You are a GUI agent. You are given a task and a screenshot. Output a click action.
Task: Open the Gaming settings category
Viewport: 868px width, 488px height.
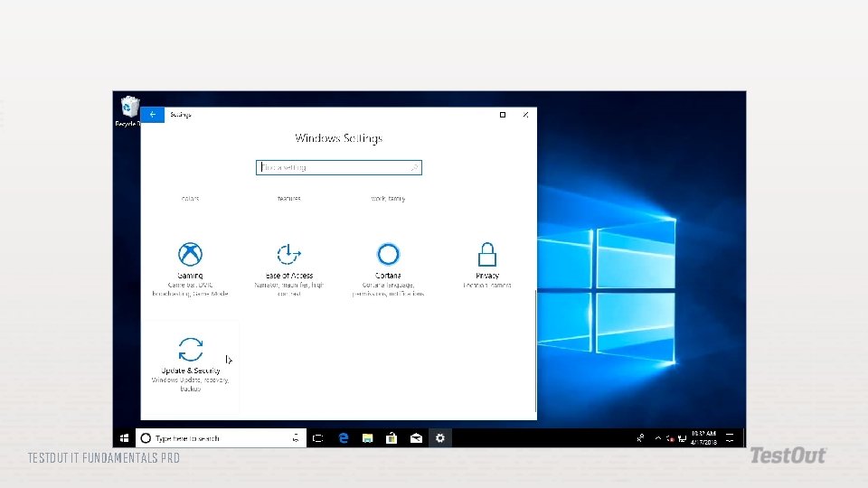tap(190, 269)
